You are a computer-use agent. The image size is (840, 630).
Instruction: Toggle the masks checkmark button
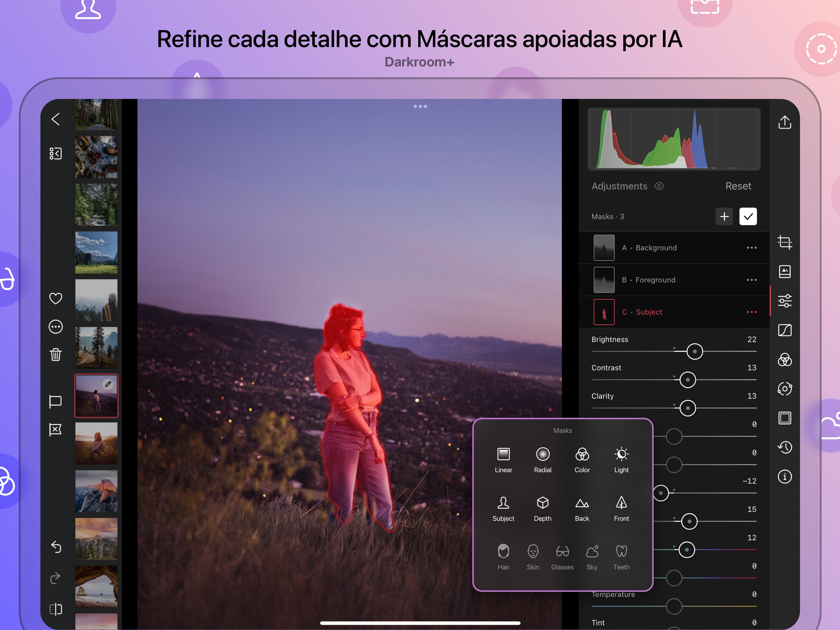748,217
